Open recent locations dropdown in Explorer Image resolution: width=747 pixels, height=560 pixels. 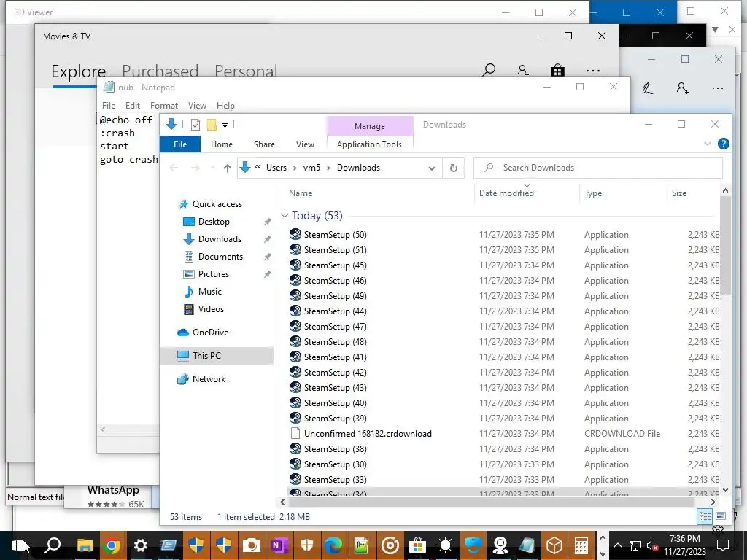212,168
